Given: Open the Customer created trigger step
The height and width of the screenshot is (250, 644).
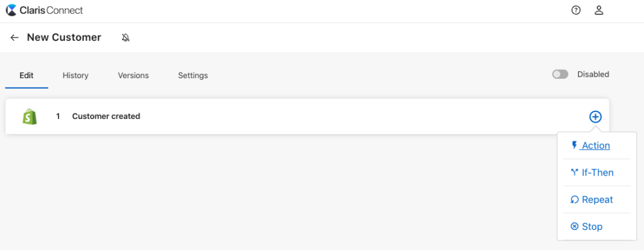Looking at the screenshot, I should (307, 116).
